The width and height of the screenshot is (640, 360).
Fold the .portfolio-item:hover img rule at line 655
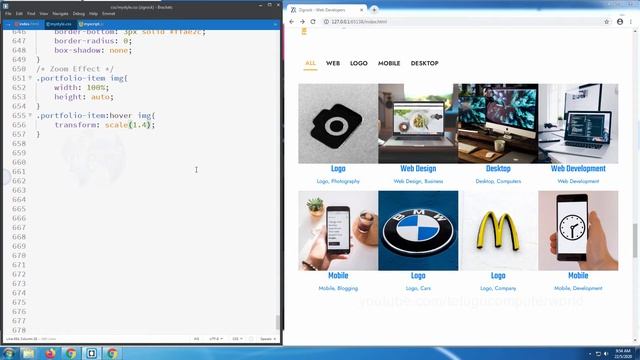(30, 115)
